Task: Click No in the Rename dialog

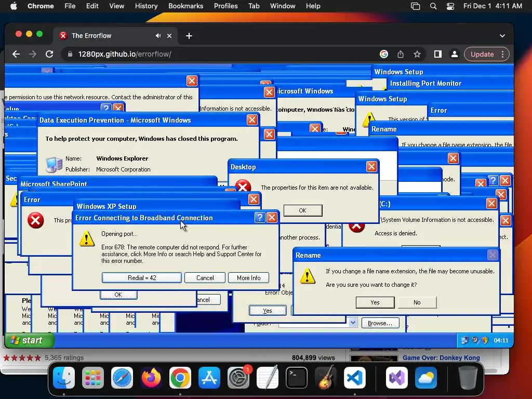Action: [x=417, y=302]
